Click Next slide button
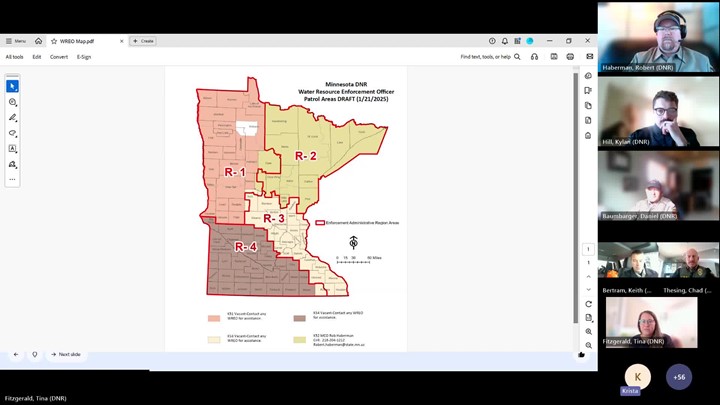720x405 pixels. [66, 354]
